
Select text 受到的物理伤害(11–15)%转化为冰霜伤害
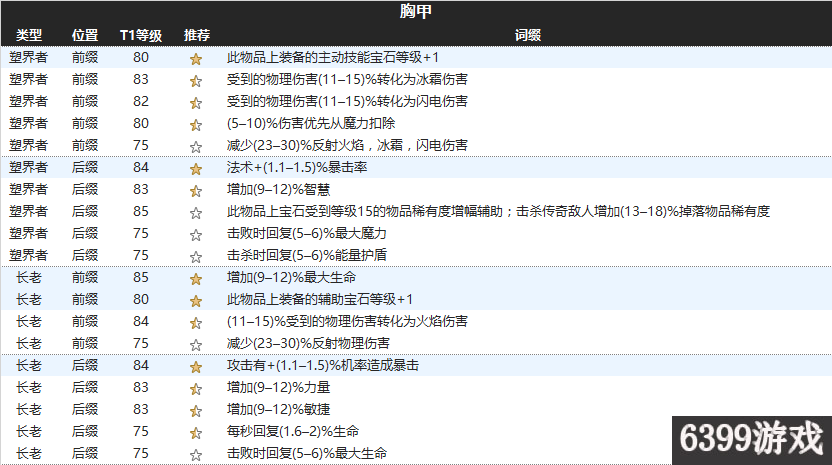(347, 79)
